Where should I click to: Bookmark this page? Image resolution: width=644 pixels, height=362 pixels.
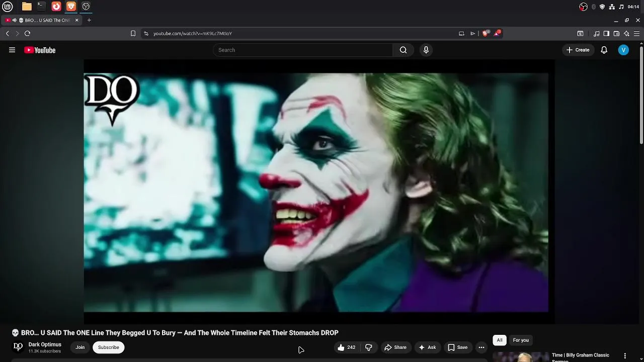133,33
